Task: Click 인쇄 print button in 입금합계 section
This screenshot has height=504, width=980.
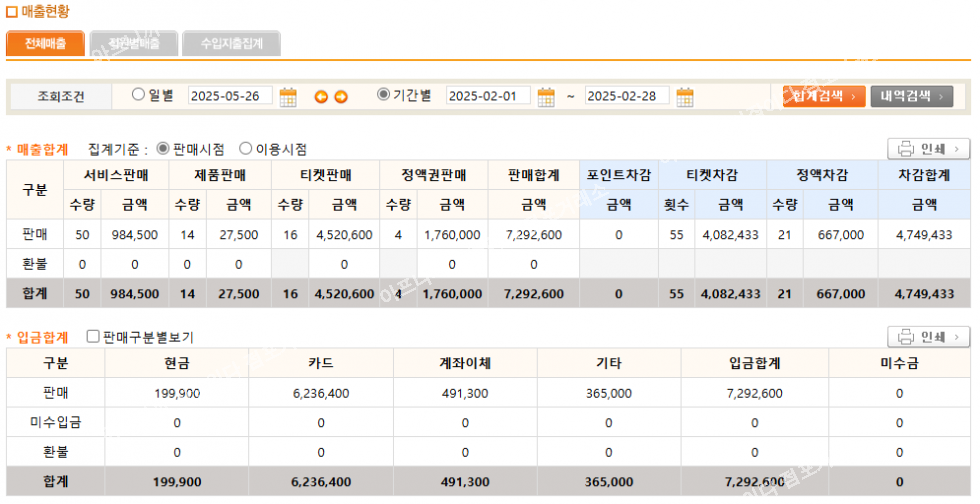Action: pos(928,337)
